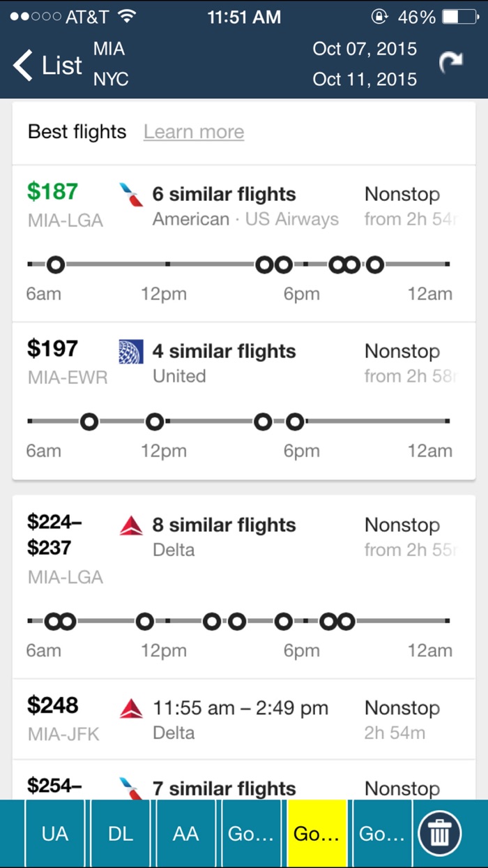Select the first departure circle on American timeline

click(x=56, y=264)
